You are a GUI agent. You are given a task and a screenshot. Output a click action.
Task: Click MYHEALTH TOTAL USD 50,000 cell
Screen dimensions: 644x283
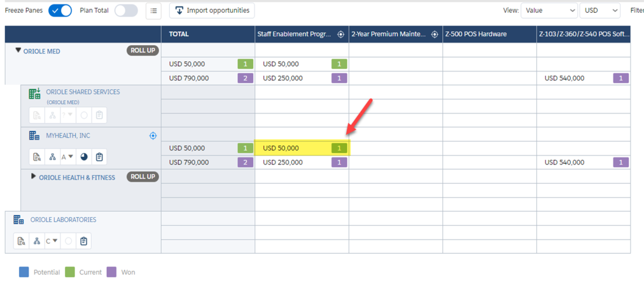click(208, 148)
